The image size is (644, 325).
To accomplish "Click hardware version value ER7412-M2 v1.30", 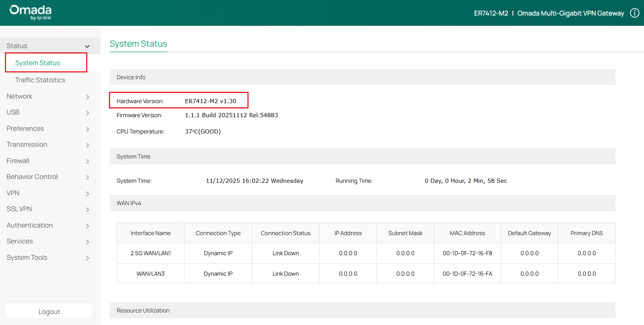I will click(211, 101).
